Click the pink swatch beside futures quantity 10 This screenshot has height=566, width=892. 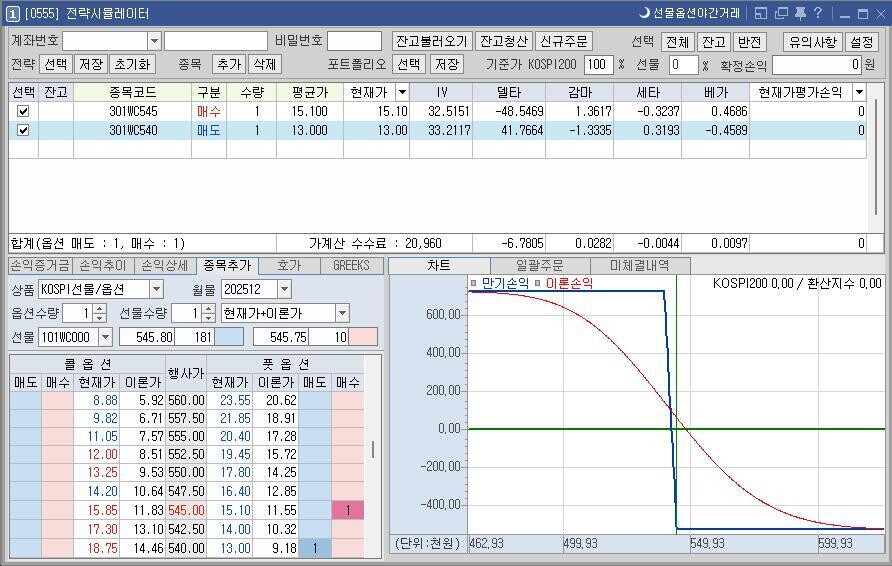(x=363, y=337)
